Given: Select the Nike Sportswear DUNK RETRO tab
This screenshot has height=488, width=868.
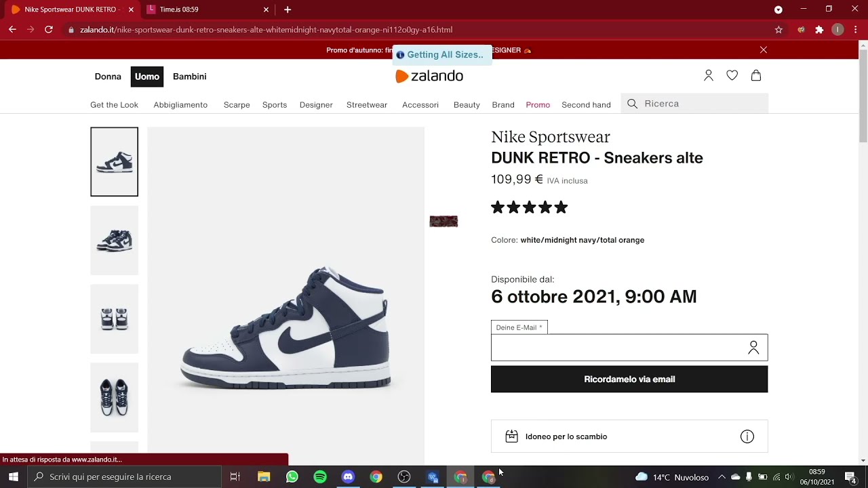Looking at the screenshot, I should tap(71, 9).
